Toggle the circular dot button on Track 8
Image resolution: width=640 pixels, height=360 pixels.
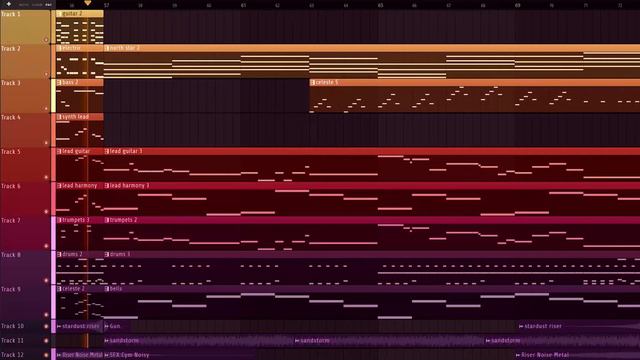click(46, 280)
